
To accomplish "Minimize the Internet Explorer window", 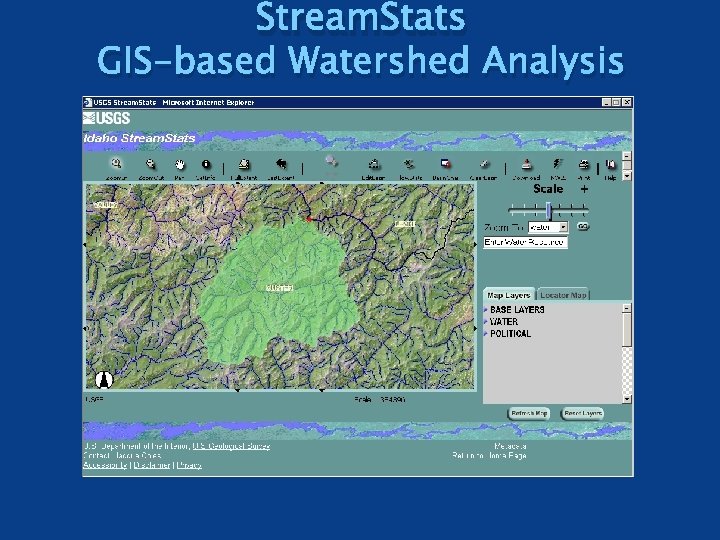I will pos(607,102).
